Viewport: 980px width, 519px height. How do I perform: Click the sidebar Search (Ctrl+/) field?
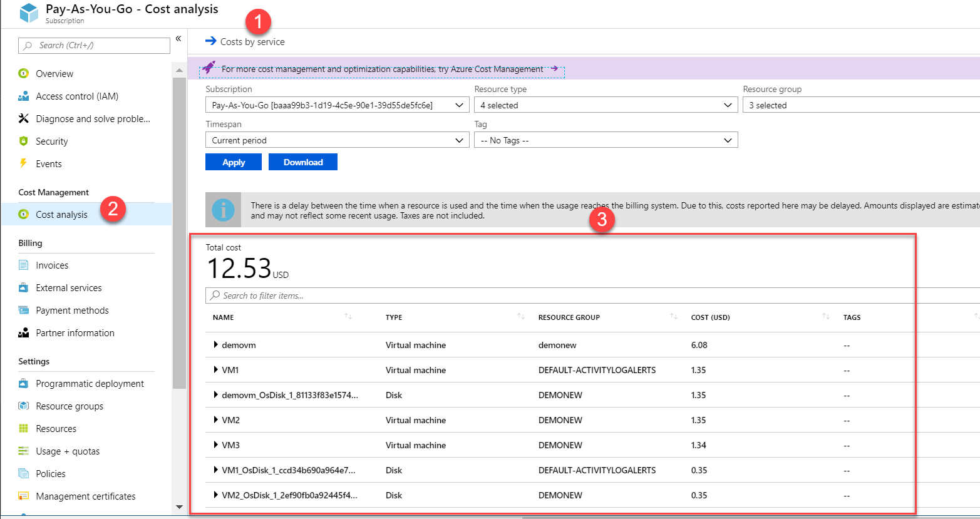pyautogui.click(x=95, y=45)
